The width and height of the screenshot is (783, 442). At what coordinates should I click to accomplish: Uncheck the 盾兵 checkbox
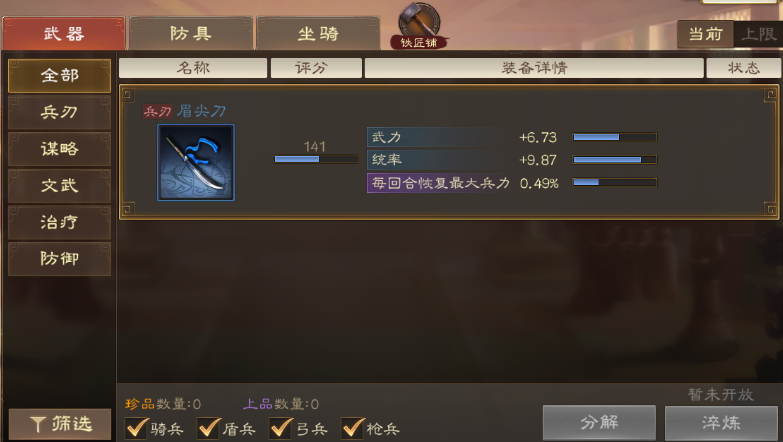click(x=208, y=428)
